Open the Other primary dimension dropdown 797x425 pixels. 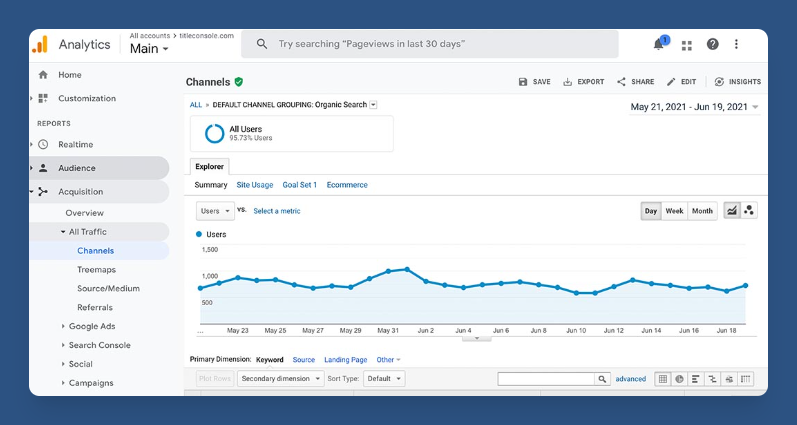click(x=388, y=360)
